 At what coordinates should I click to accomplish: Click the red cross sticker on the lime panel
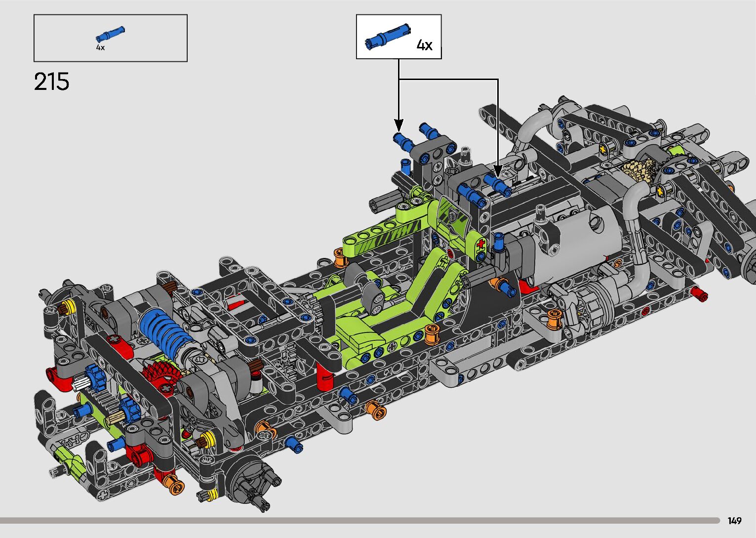point(482,244)
